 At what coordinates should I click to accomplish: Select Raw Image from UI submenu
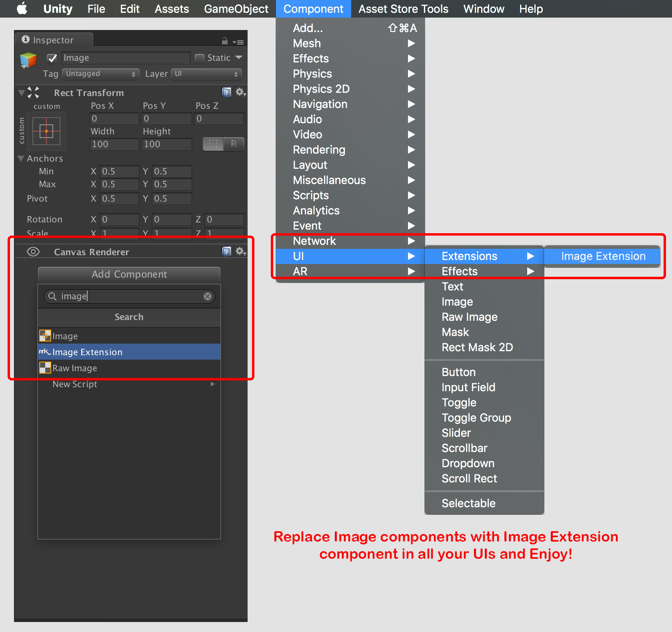[x=484, y=317]
